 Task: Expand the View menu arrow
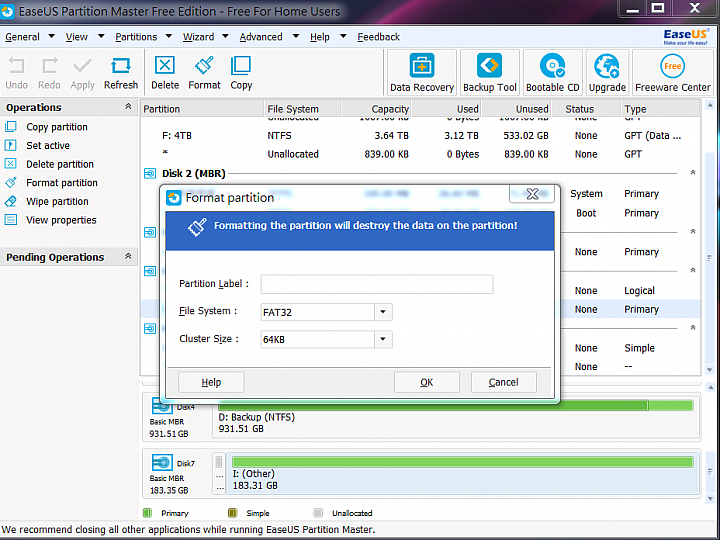click(101, 36)
